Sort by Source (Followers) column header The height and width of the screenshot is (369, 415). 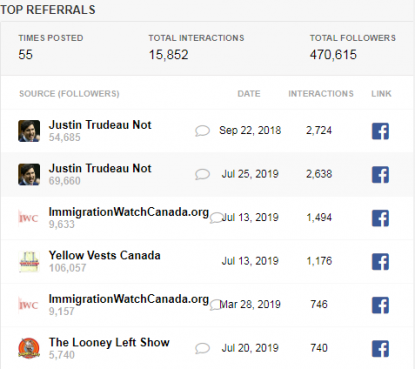click(x=69, y=94)
